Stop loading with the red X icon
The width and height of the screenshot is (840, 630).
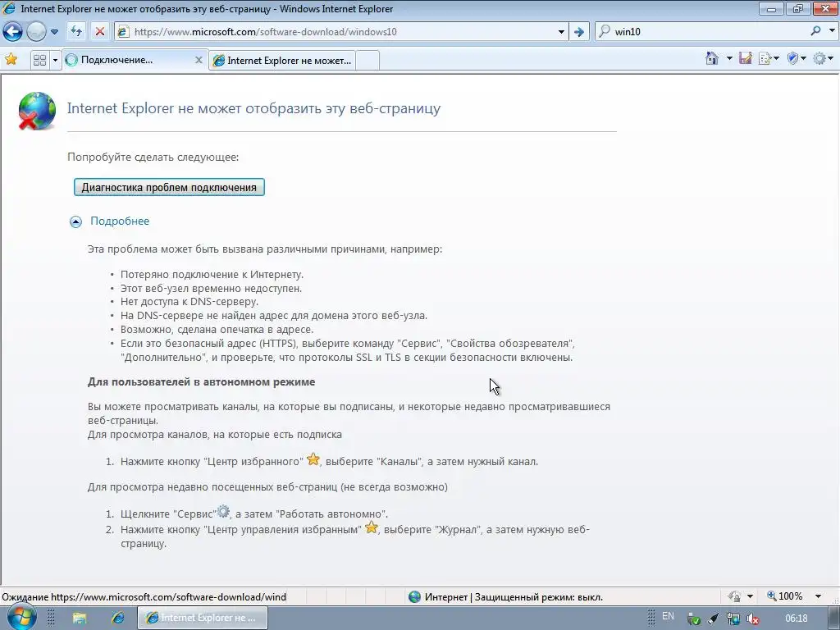tap(99, 32)
